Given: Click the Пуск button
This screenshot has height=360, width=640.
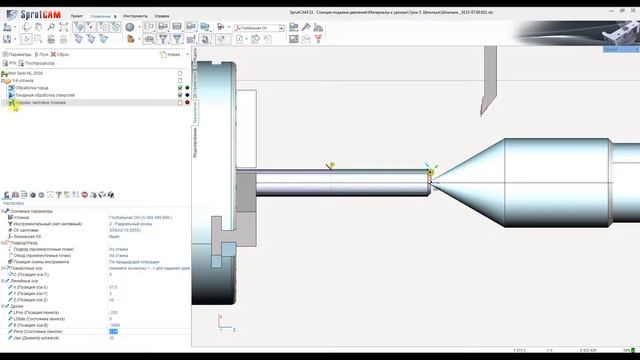Looking at the screenshot, I should point(41,54).
